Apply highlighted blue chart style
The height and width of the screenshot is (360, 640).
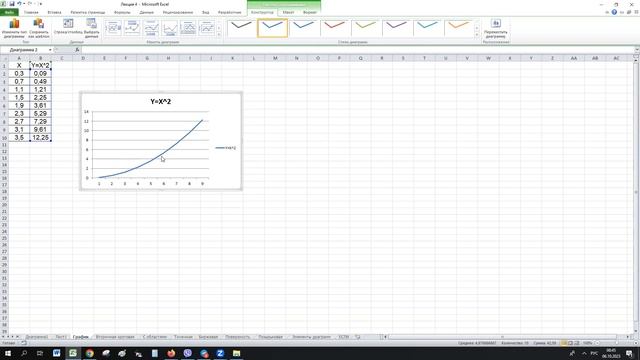tap(272, 27)
